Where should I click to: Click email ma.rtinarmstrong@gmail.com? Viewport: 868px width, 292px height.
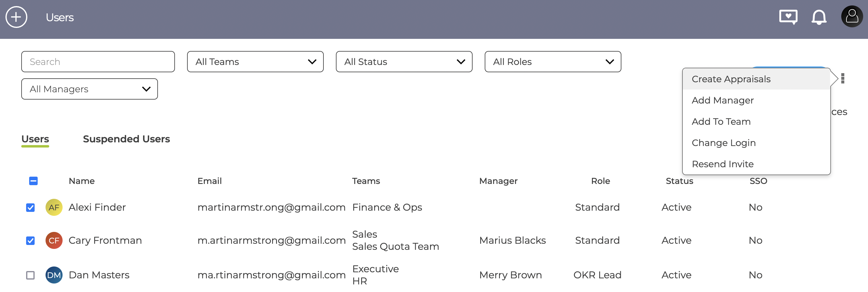272,275
